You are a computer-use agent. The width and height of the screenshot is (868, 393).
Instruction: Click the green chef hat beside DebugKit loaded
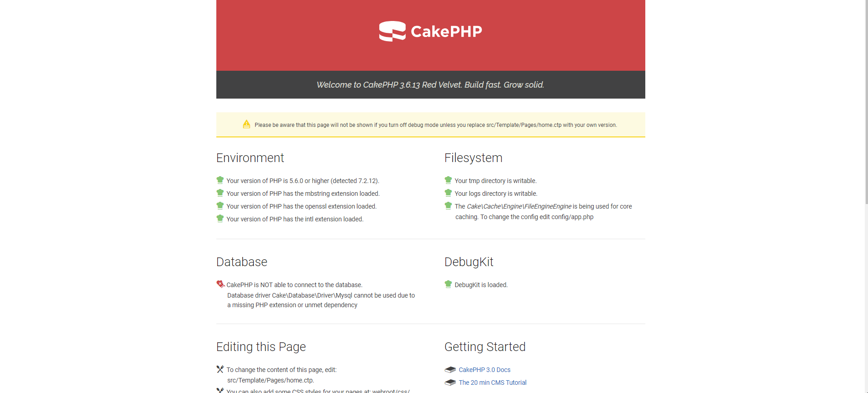[448, 284]
